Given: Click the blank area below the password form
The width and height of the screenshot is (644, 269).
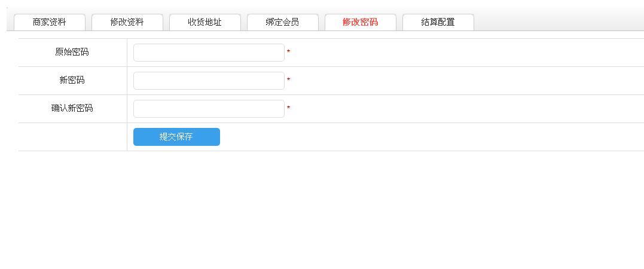Looking at the screenshot, I should coord(323,209).
